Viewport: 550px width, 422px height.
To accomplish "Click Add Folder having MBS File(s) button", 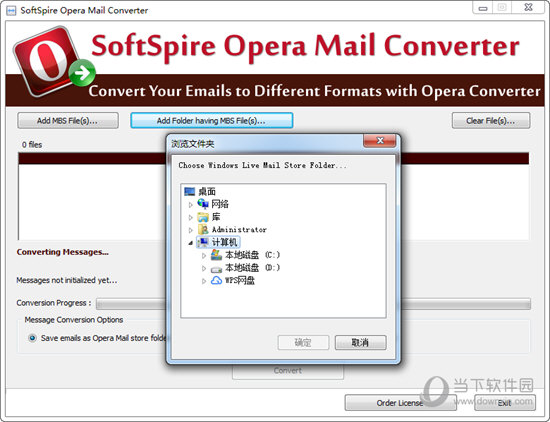I will [x=212, y=121].
